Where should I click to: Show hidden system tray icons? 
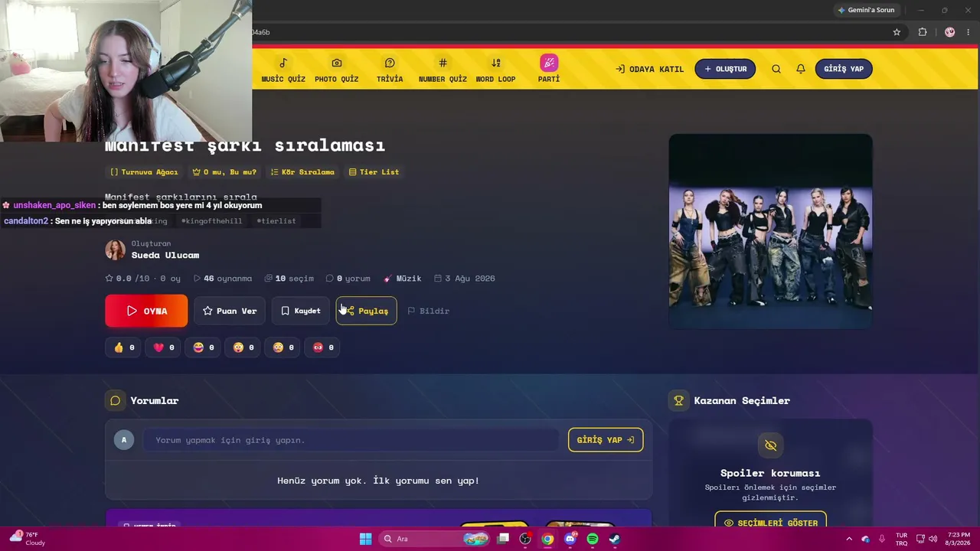[848, 539]
